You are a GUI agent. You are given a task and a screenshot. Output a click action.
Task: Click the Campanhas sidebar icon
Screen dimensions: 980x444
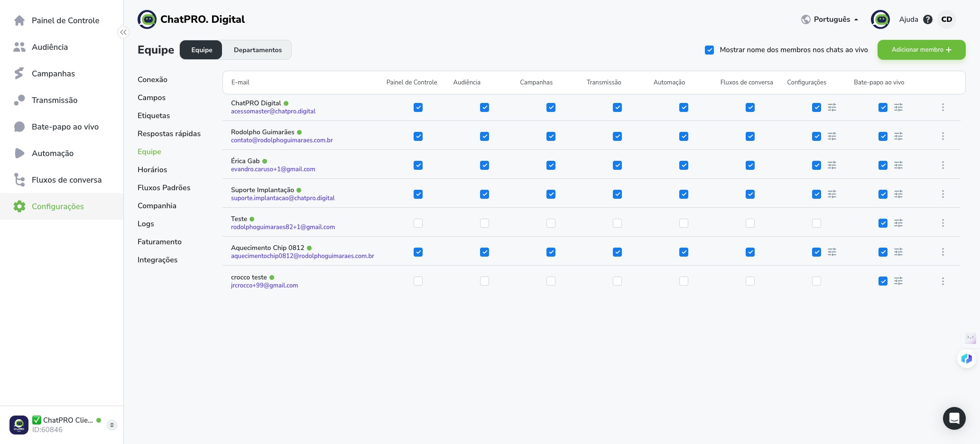pos(19,74)
